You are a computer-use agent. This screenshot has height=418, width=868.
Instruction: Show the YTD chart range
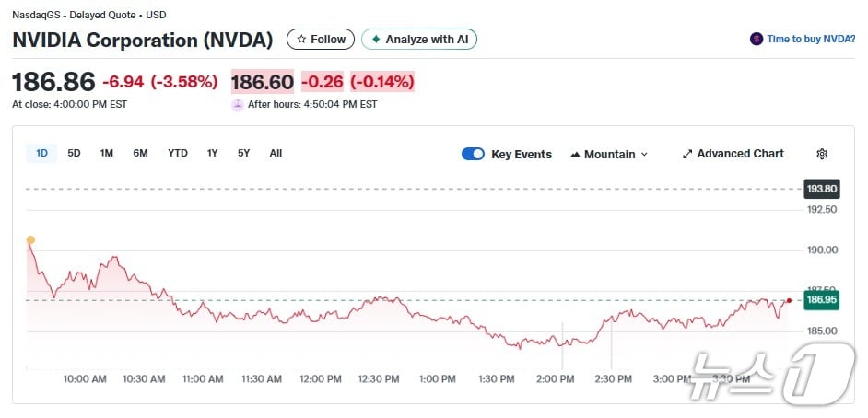coord(178,153)
